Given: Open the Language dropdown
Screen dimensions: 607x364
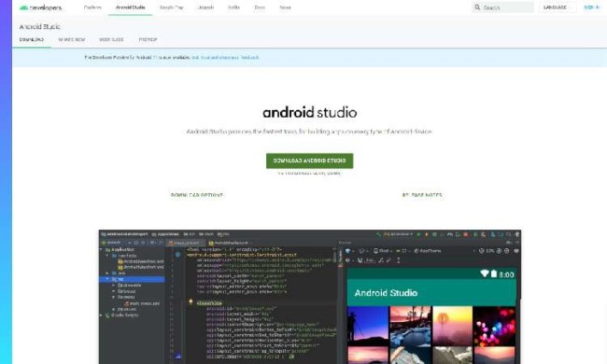Looking at the screenshot, I should [558, 7].
